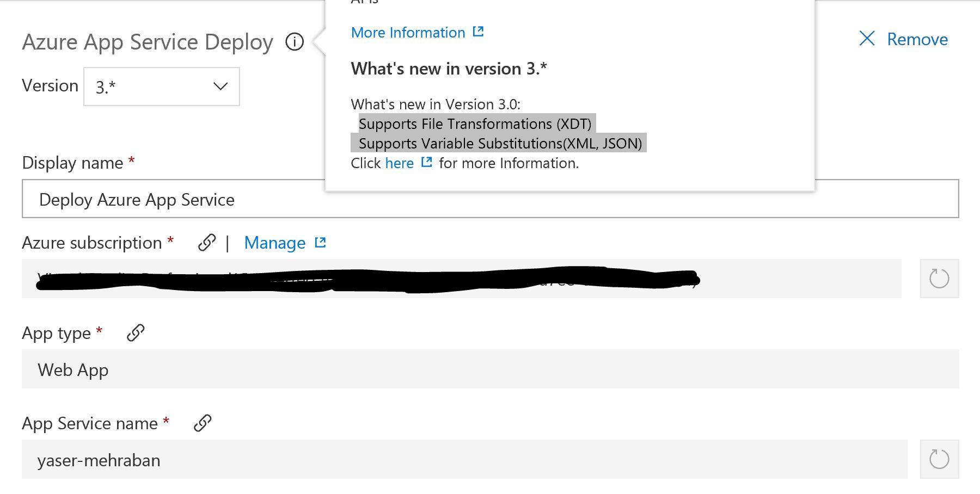Click the external link icon after Manage
This screenshot has height=494, width=980.
tap(321, 242)
